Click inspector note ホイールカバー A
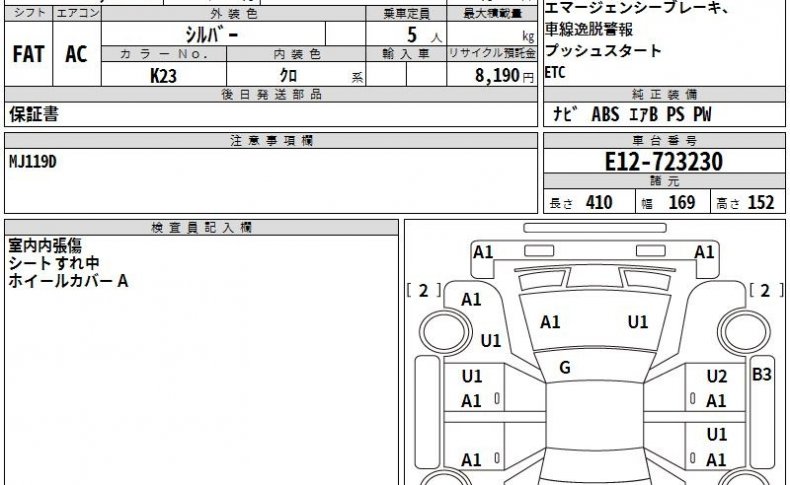The image size is (790, 485). coord(68,281)
